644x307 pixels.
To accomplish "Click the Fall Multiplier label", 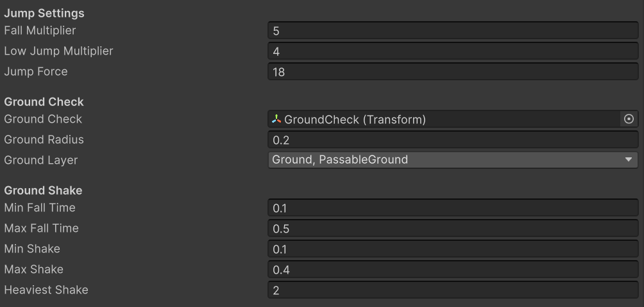I will (40, 31).
